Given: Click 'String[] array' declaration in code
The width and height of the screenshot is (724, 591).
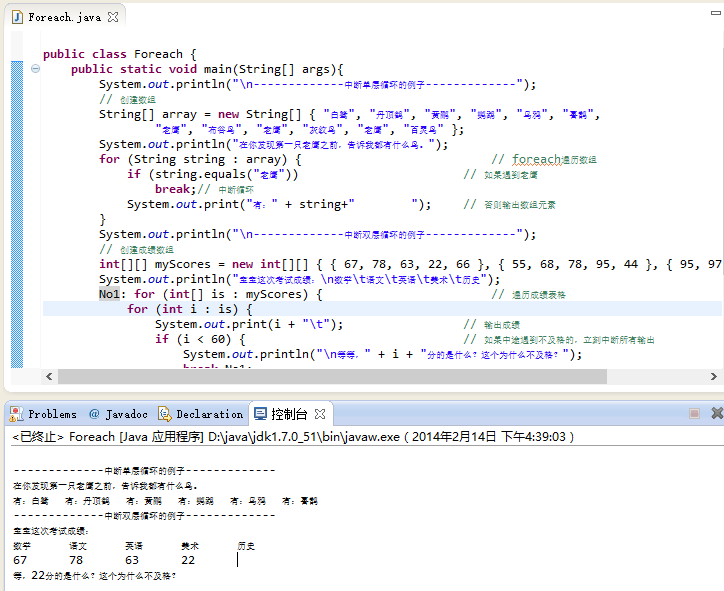Looking at the screenshot, I should pyautogui.click(x=148, y=115).
